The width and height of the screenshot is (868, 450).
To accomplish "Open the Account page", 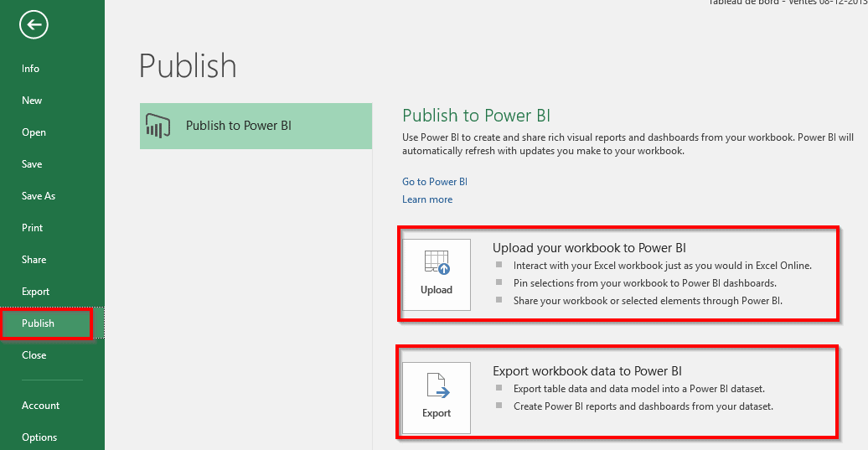I will 41,406.
